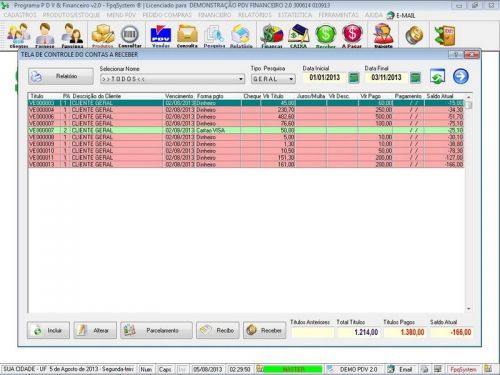Expand the Tipo Pesquisa GERAL dropdown

tap(291, 79)
